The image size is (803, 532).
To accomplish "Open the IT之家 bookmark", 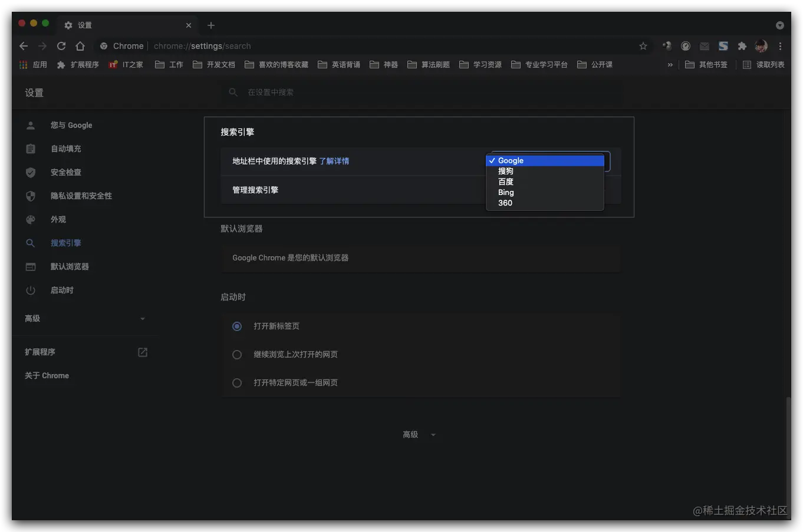I will pyautogui.click(x=126, y=65).
